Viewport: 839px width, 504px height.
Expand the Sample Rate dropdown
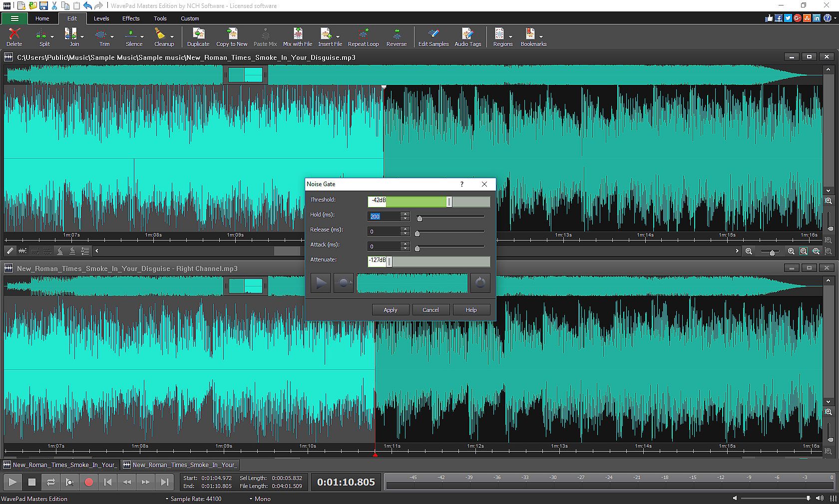(x=167, y=499)
